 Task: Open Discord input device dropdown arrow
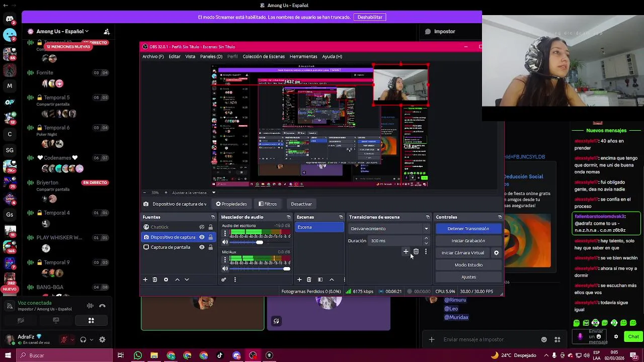click(72, 340)
